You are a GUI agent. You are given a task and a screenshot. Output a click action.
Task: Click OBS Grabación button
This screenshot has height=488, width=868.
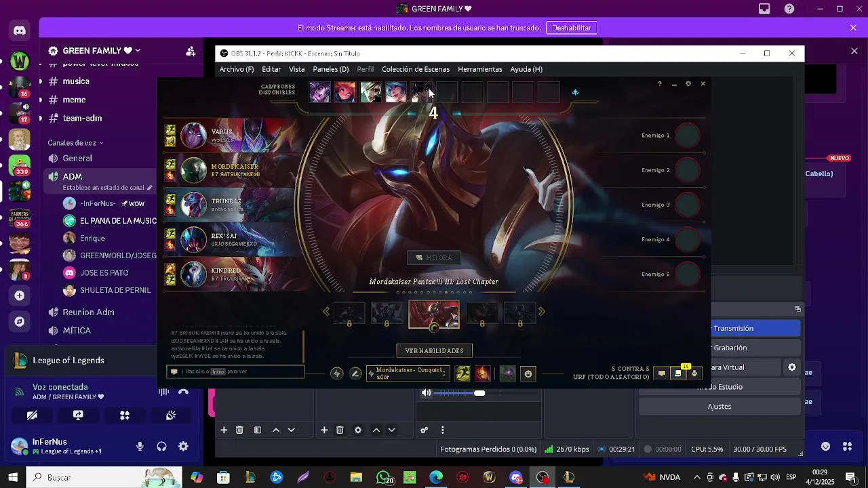[755, 348]
